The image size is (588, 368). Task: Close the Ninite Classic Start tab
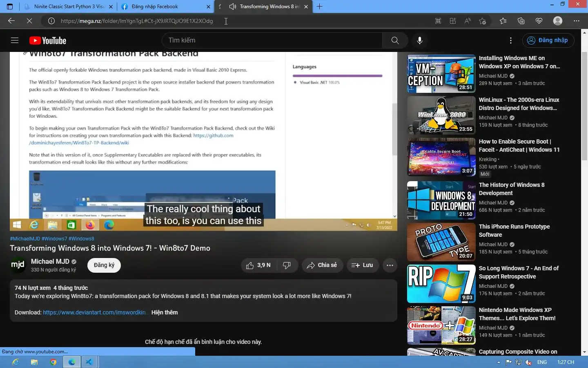pos(111,7)
